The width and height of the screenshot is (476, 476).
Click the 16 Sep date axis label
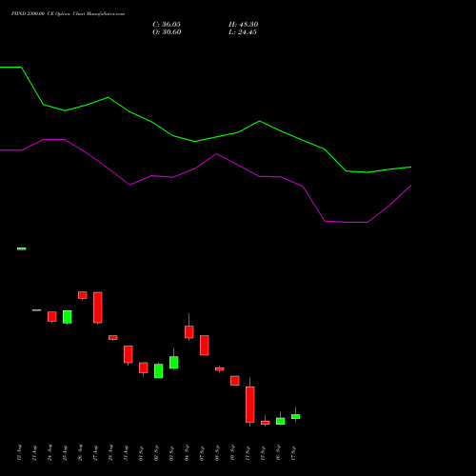tap(278, 453)
